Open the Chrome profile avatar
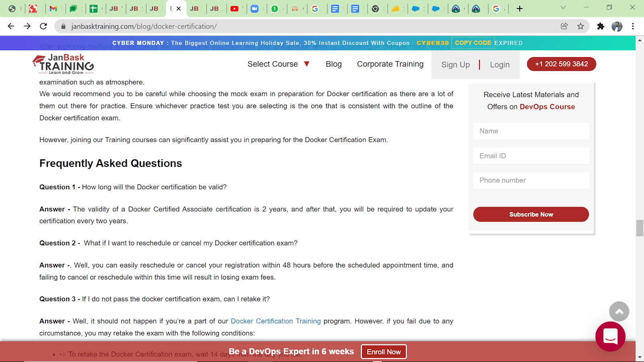Screen dimensions: 644x362 pos(617,26)
